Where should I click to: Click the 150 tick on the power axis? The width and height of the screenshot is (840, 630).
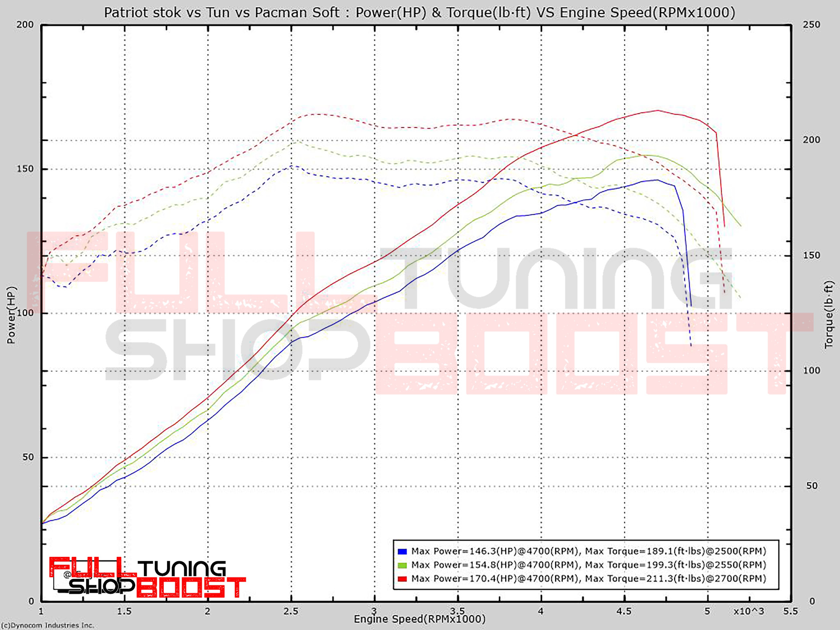tap(25, 169)
